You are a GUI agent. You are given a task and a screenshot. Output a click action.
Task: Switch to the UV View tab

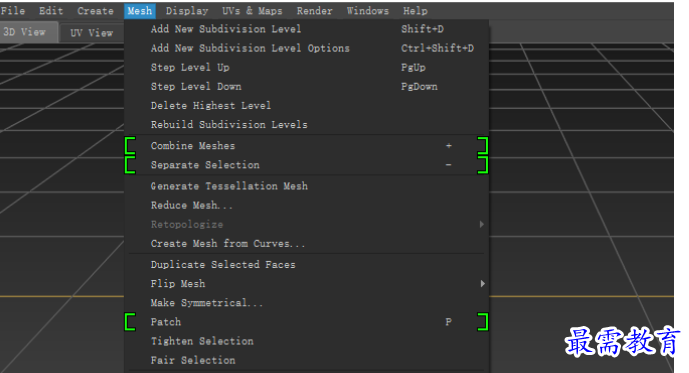click(92, 33)
